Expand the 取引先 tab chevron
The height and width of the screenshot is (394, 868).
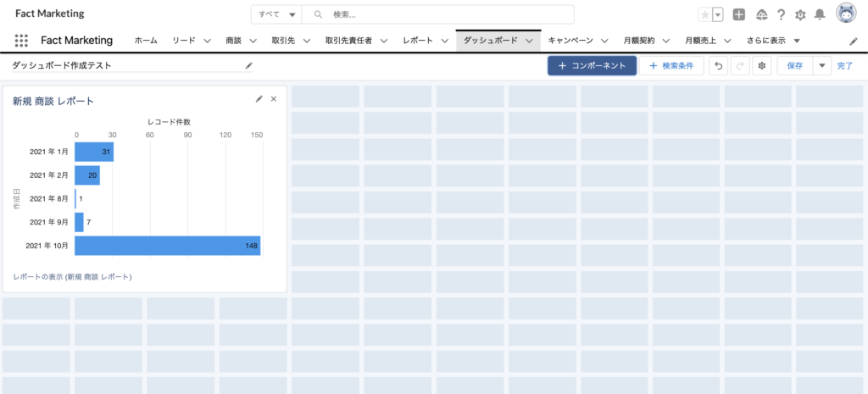(x=307, y=41)
